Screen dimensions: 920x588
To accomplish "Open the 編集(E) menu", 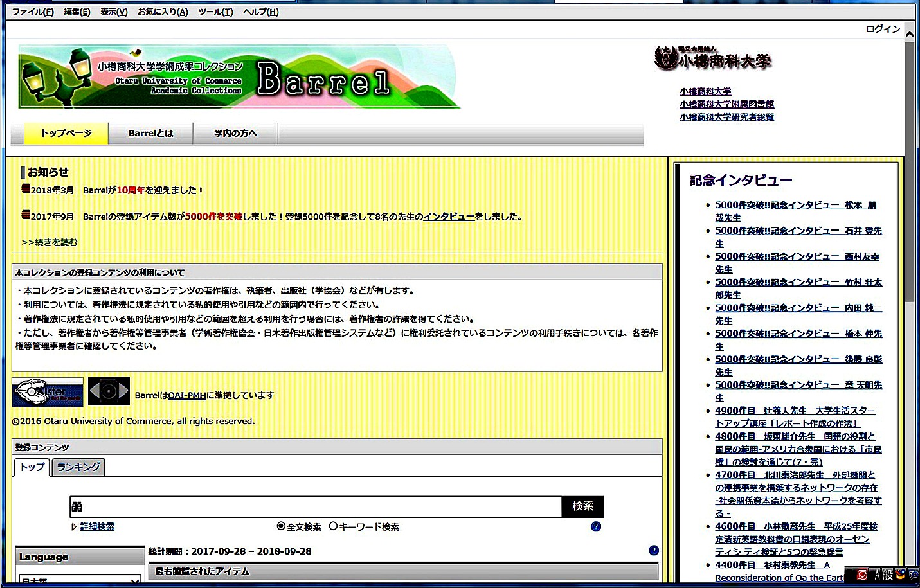I will point(77,12).
